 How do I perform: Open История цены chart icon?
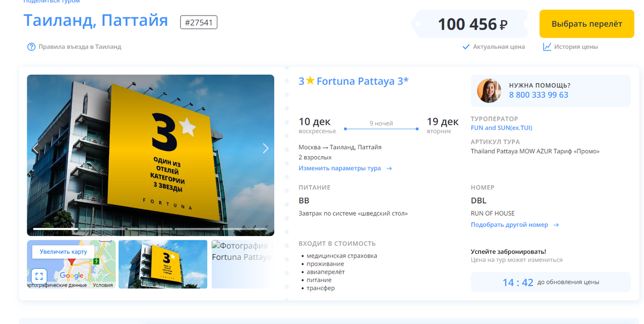(x=547, y=47)
